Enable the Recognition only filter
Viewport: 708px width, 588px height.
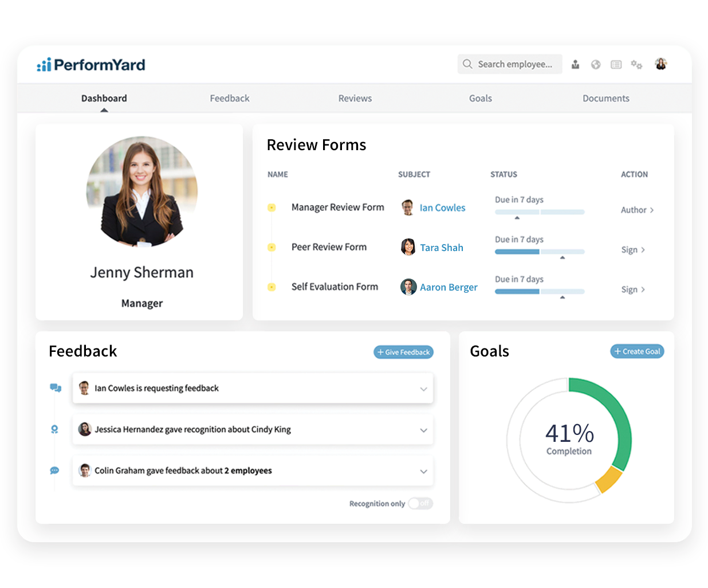coord(420,503)
